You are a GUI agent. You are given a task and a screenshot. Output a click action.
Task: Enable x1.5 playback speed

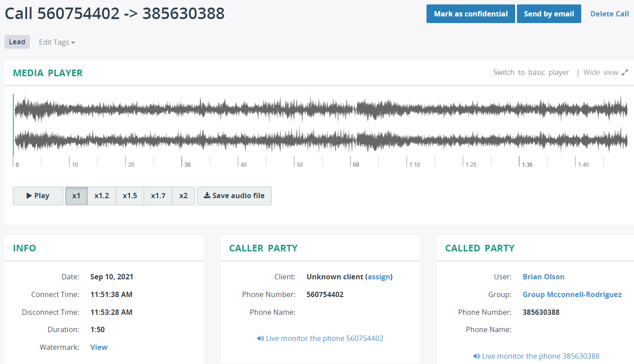129,196
